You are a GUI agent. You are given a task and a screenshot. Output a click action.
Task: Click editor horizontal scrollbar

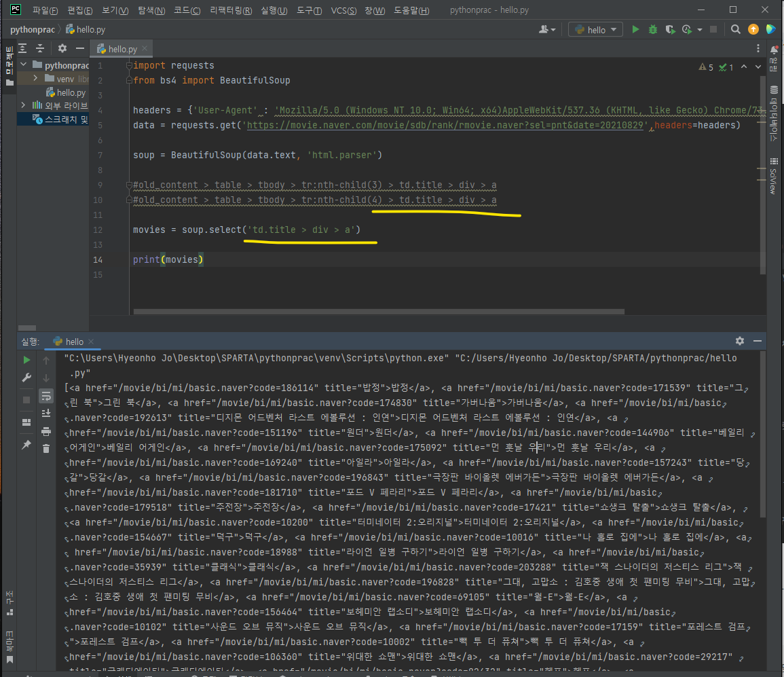point(379,311)
